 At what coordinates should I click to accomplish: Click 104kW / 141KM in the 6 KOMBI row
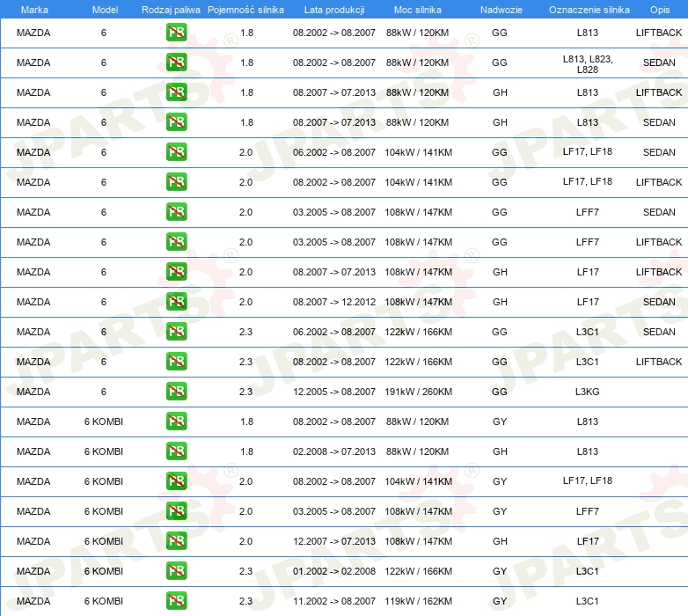point(418,481)
